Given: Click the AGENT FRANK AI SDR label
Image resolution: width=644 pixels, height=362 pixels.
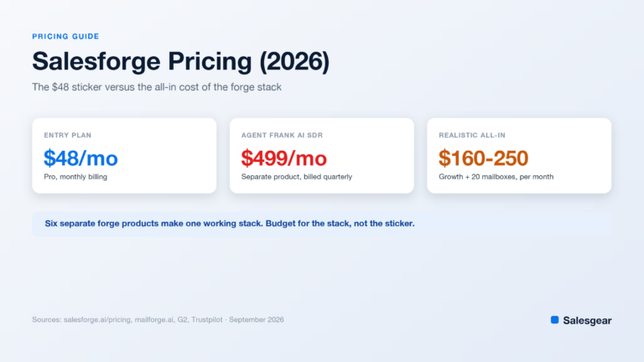Looking at the screenshot, I should [282, 135].
